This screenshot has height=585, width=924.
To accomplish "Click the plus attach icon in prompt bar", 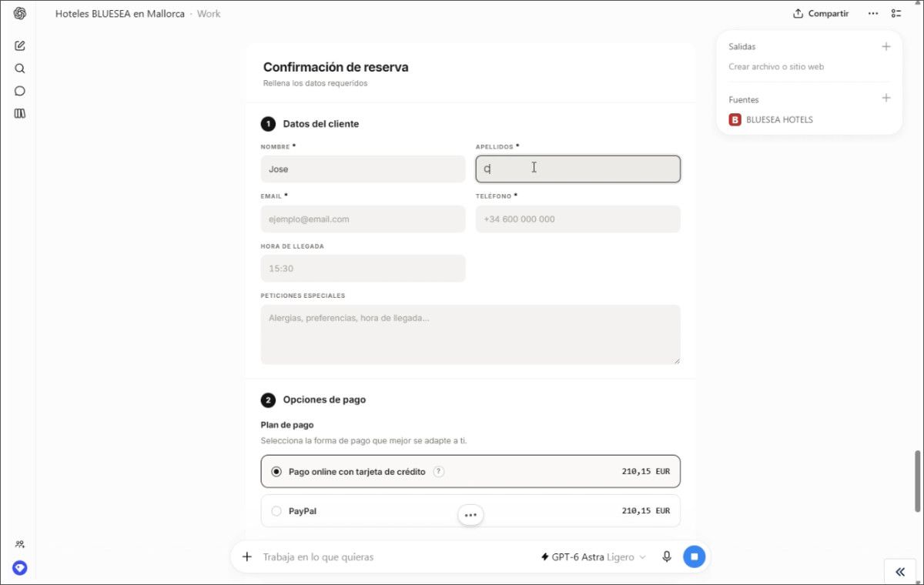I will [247, 557].
